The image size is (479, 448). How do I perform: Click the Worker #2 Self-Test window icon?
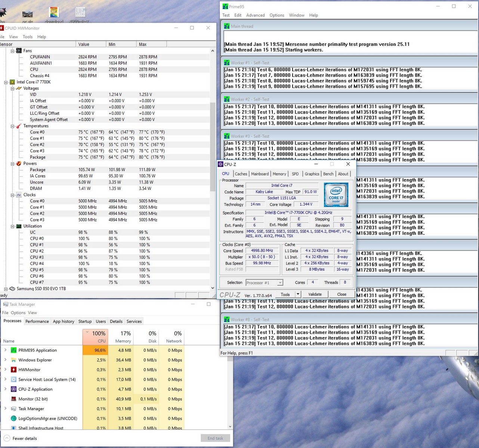tap(227, 99)
